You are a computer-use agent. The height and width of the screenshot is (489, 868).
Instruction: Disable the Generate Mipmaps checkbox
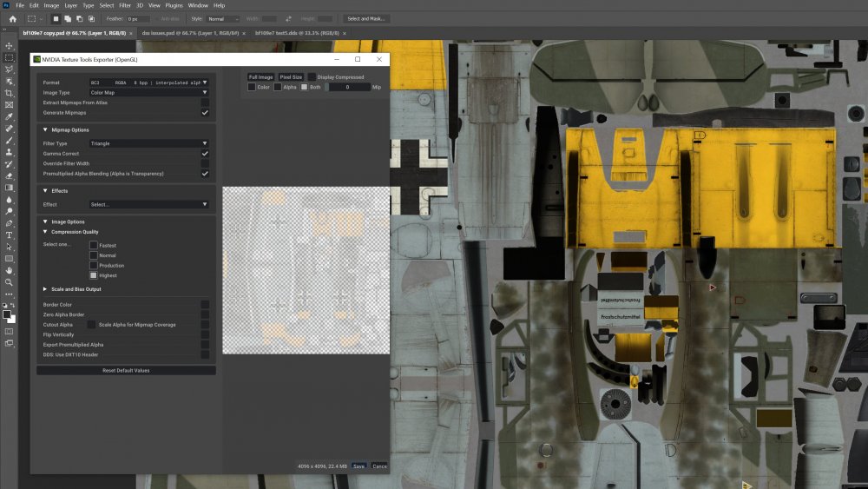[x=205, y=112]
